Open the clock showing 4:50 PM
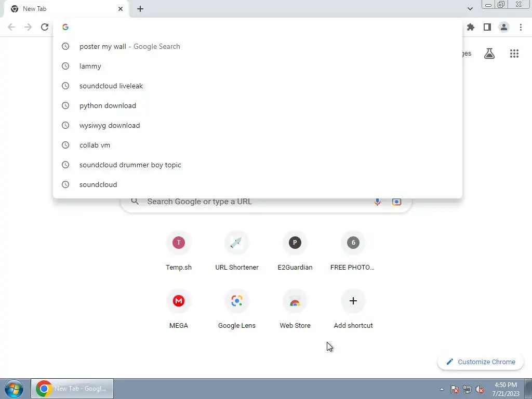Image resolution: width=532 pixels, height=399 pixels. tap(506, 389)
